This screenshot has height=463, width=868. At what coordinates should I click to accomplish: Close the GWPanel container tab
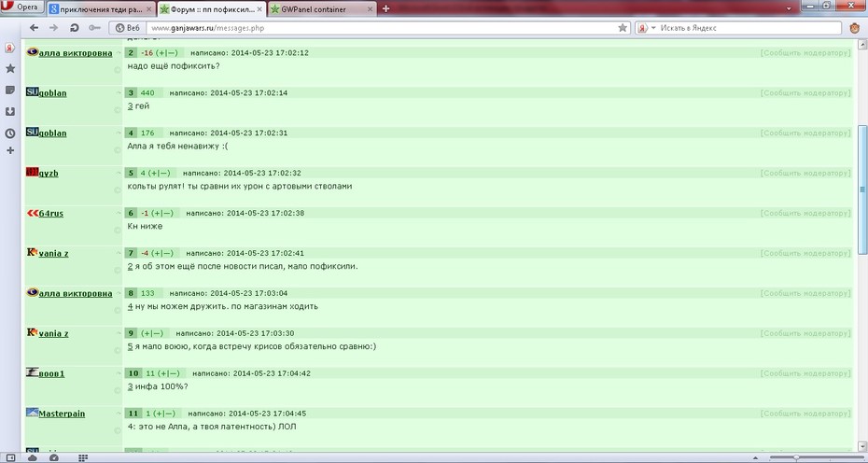(370, 9)
